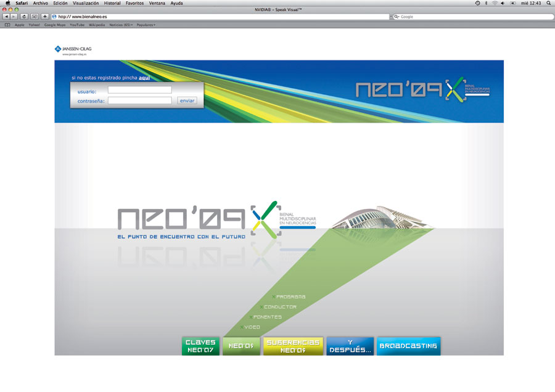The height and width of the screenshot is (392, 555).
Task: Focus the Google search field
Action: tap(474, 17)
